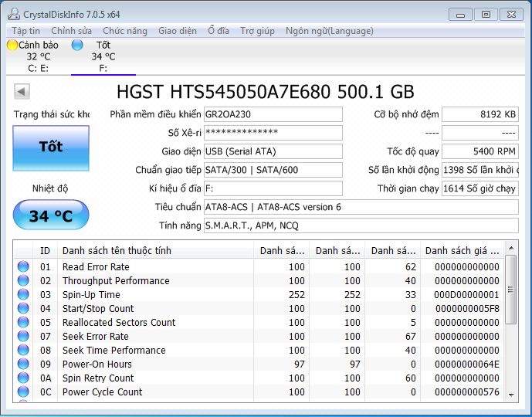Click the blue orb beside Spin-Up Time
This screenshot has height=417, width=532.
[23, 295]
